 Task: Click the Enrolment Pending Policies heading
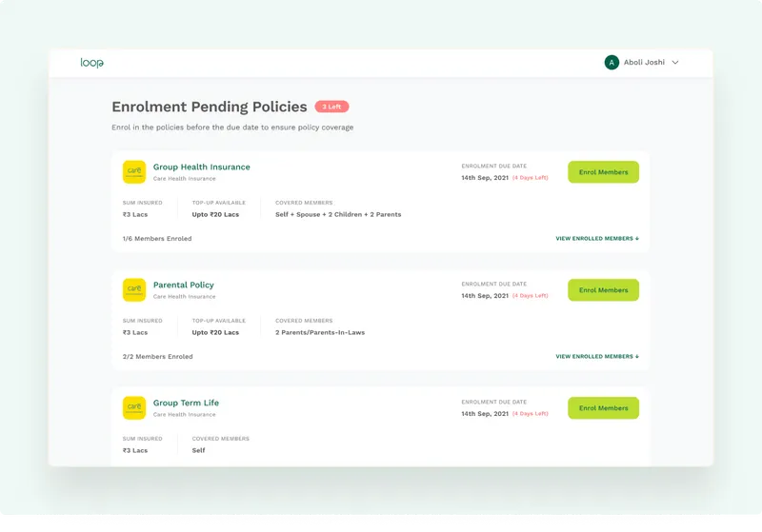click(x=210, y=107)
